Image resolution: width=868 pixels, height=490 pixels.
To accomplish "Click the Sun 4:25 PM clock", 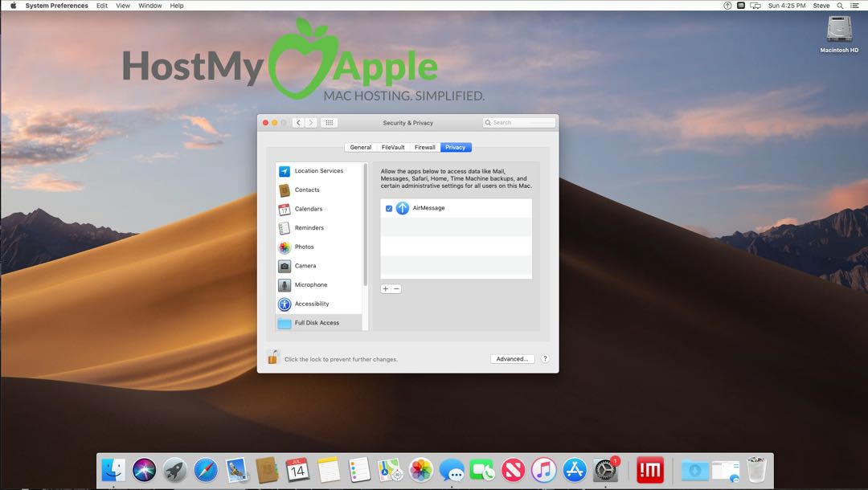I will click(787, 6).
